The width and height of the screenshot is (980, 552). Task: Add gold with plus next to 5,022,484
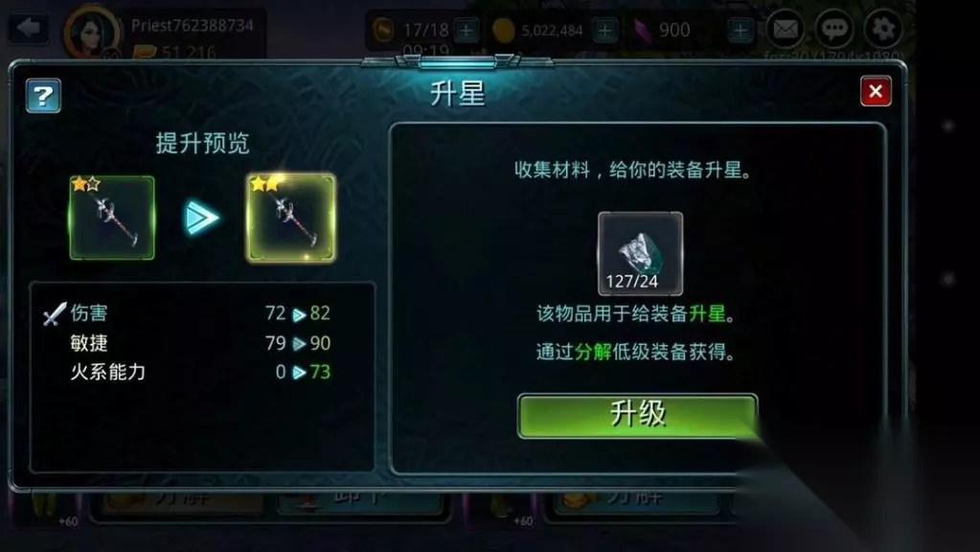[x=605, y=30]
